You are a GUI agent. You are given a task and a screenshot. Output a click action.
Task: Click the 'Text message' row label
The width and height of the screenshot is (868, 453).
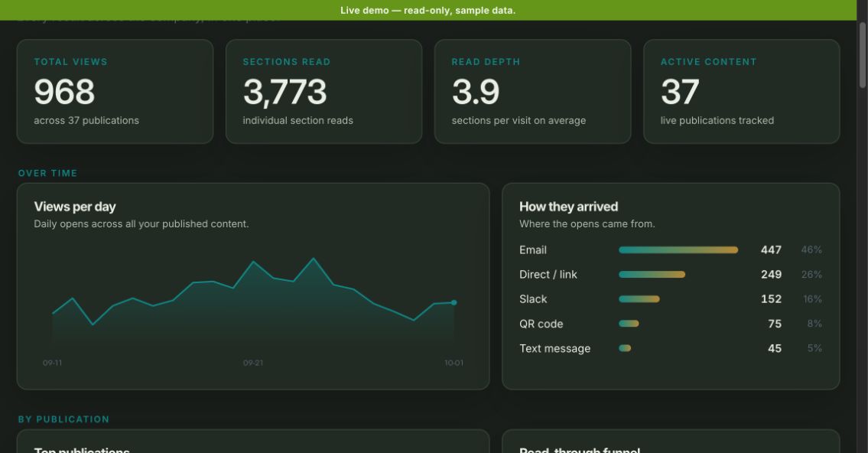(554, 348)
